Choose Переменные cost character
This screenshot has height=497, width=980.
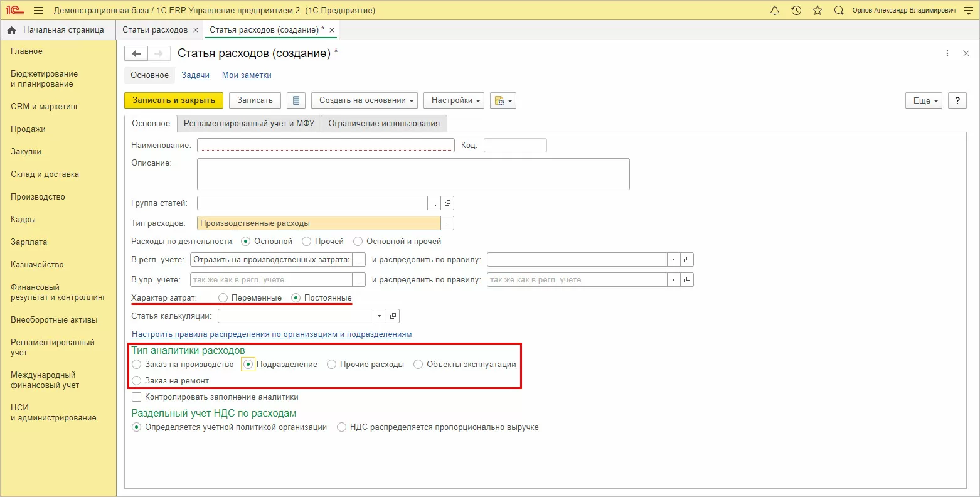click(x=223, y=298)
